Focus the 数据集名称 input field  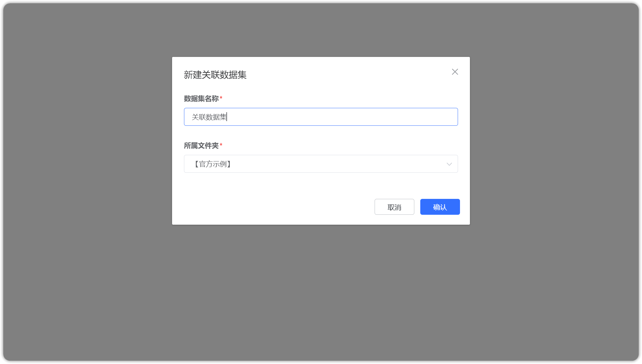click(321, 117)
